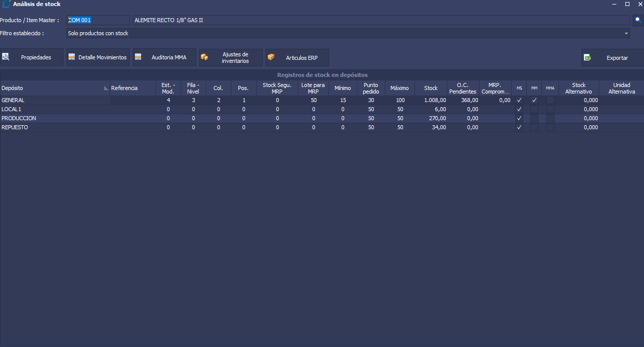Screen dimensions: 644x347
Task: Select the LOCAL1 deposit row name
Action: (x=12, y=109)
